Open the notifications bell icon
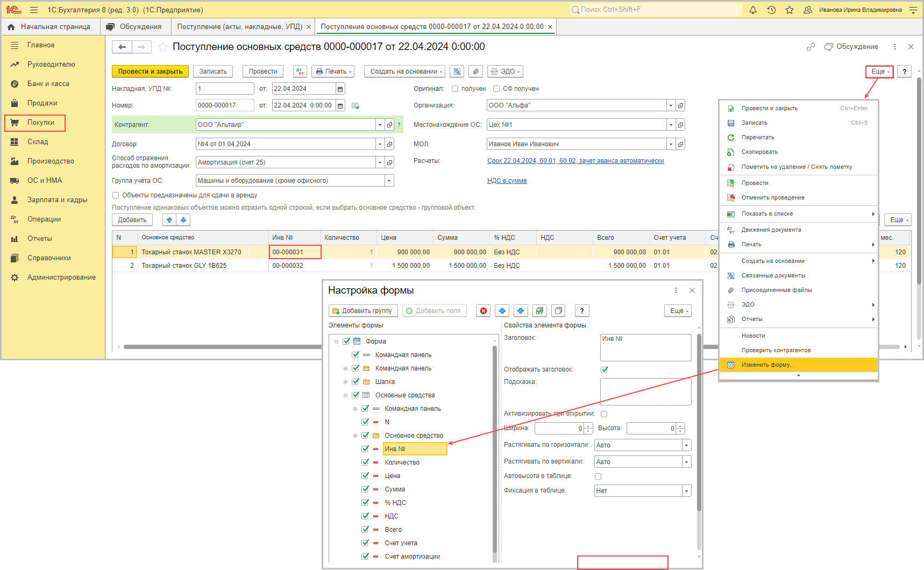This screenshot has width=924, height=570. point(753,10)
